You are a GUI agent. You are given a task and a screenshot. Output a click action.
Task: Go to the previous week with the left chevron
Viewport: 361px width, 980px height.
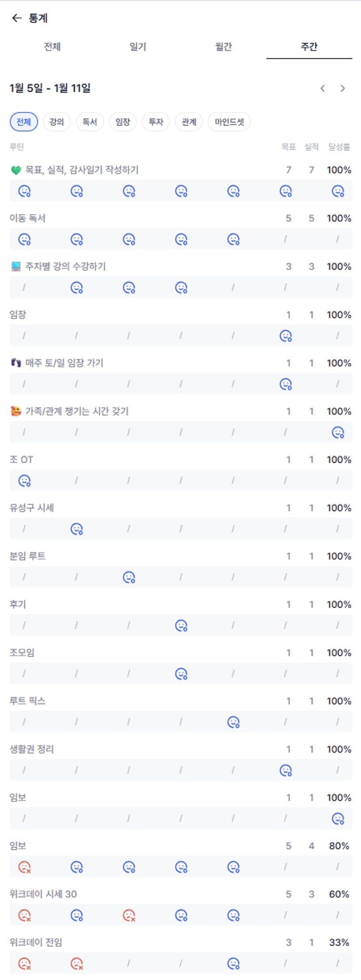(323, 88)
